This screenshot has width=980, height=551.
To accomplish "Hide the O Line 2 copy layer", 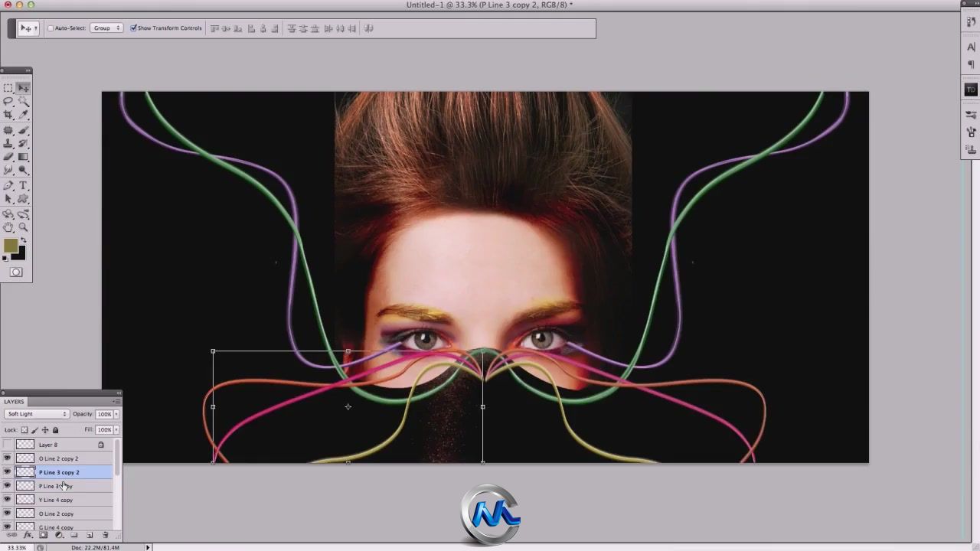I will (8, 514).
